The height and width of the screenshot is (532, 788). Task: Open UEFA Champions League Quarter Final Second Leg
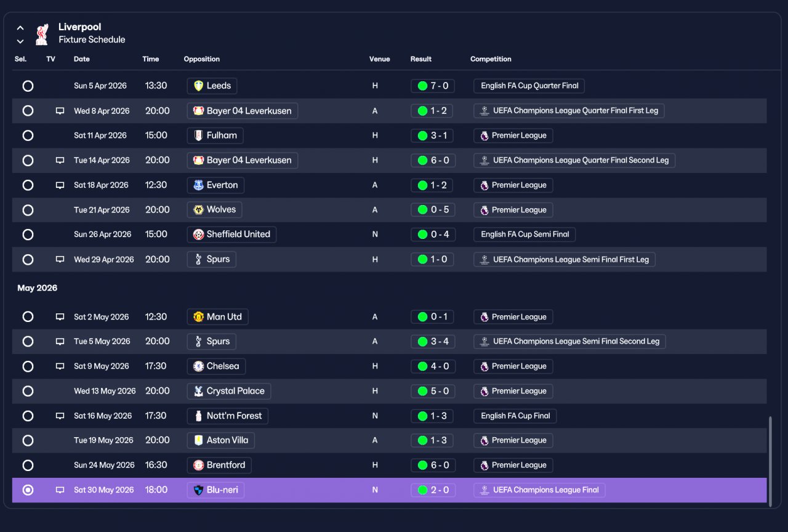pos(575,160)
